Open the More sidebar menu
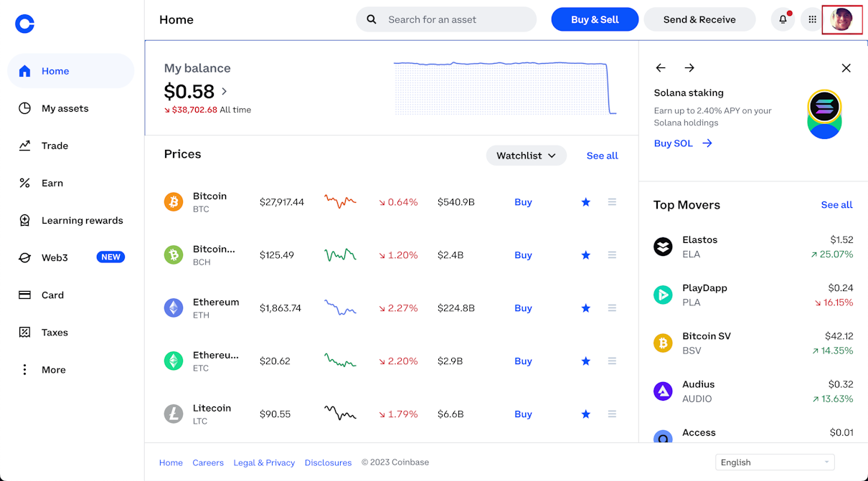 coord(70,370)
